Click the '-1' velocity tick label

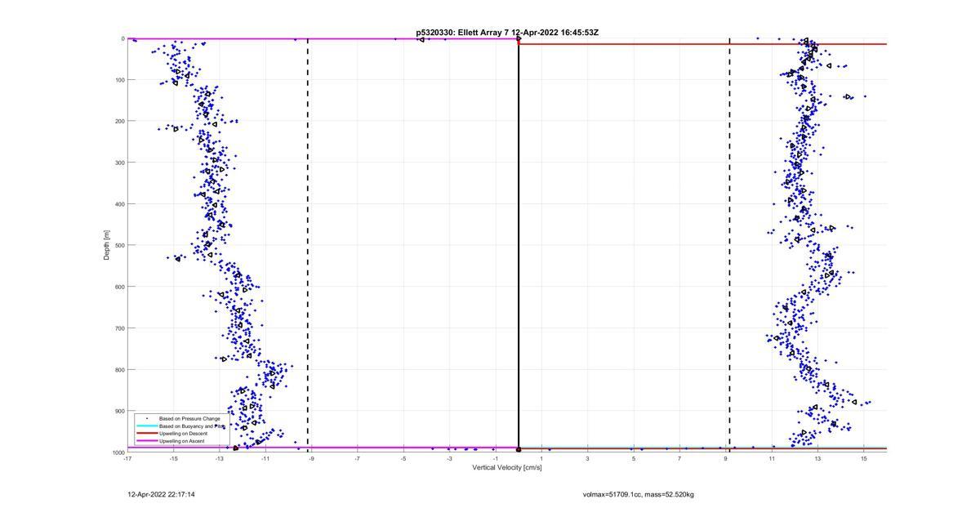coord(495,459)
